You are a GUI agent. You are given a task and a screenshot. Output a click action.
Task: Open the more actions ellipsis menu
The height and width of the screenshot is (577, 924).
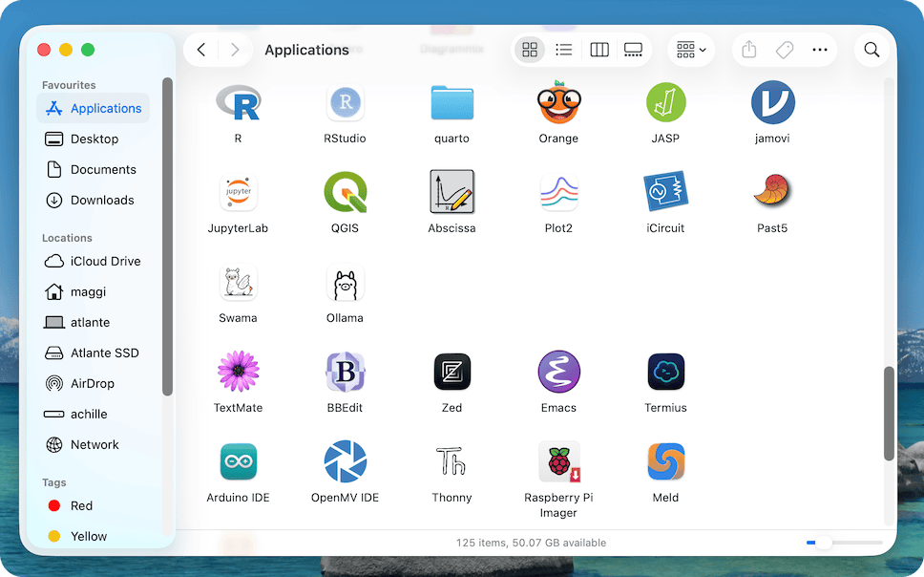coord(819,50)
